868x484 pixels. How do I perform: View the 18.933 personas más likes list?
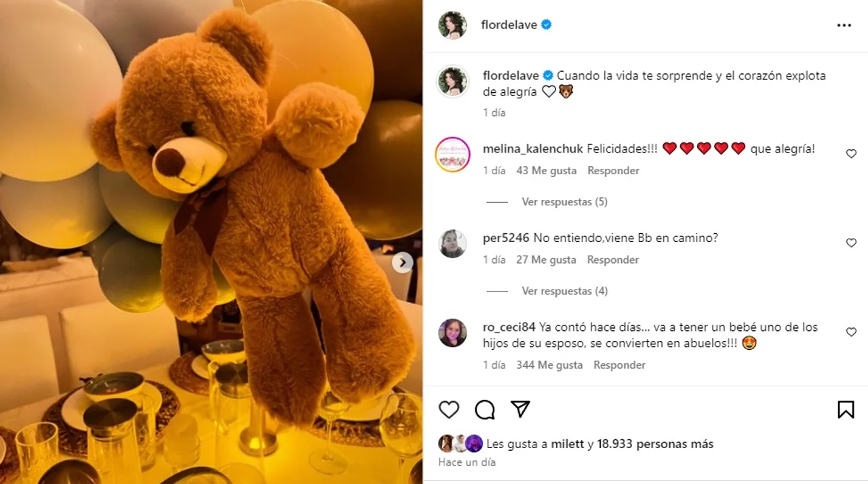655,444
